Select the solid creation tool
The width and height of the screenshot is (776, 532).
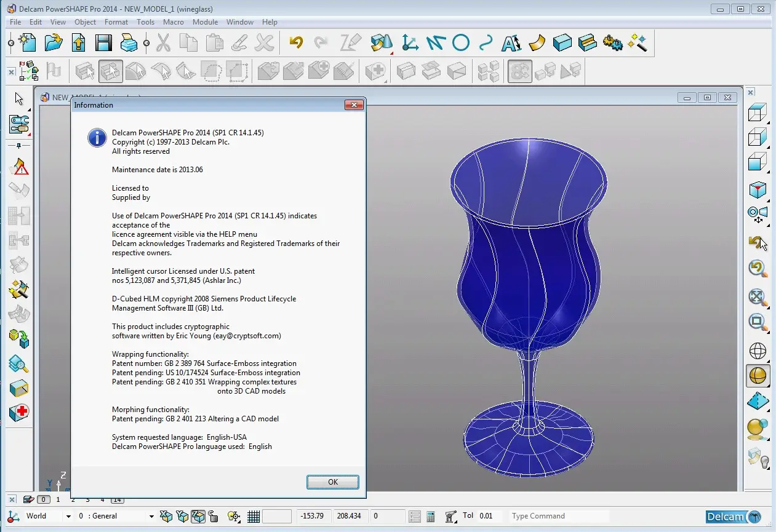[x=562, y=42]
